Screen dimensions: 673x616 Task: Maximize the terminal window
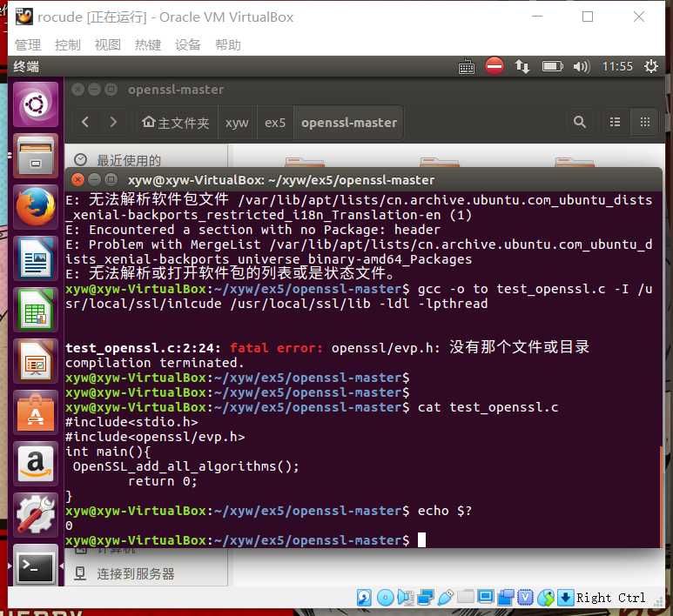111,179
